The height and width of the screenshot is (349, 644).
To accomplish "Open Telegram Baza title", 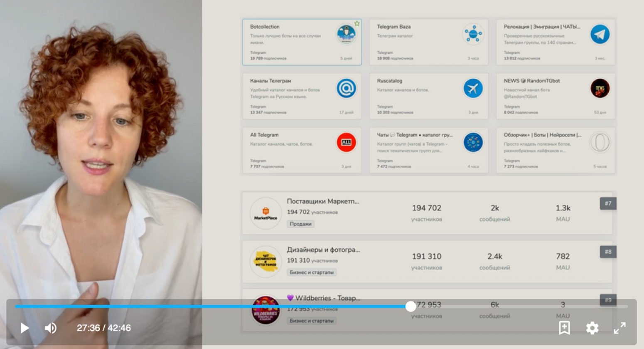I will [393, 27].
